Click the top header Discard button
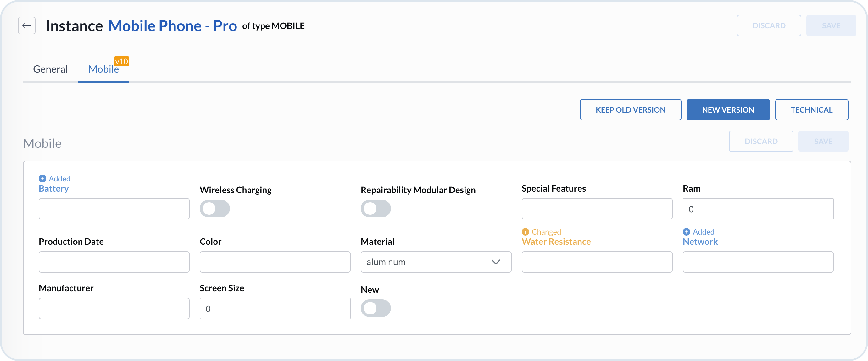 769,25
